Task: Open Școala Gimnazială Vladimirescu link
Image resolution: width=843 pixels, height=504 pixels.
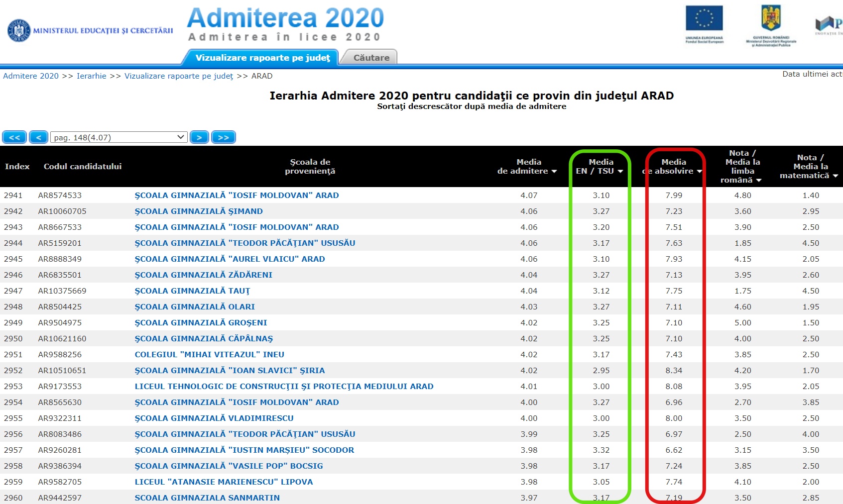Action: pos(214,418)
